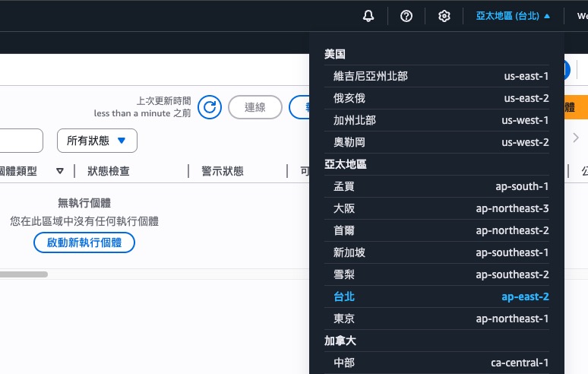Click the 啟動新執行個體 button

[x=84, y=242]
